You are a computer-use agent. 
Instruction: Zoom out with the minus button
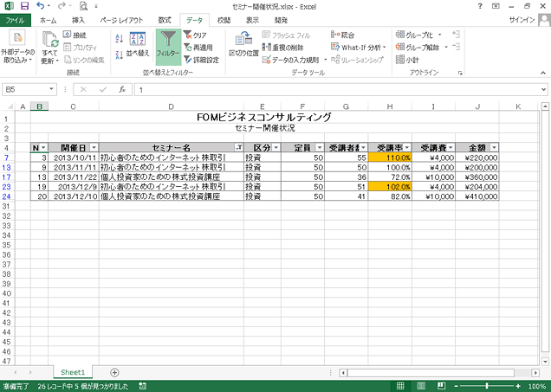tap(456, 387)
